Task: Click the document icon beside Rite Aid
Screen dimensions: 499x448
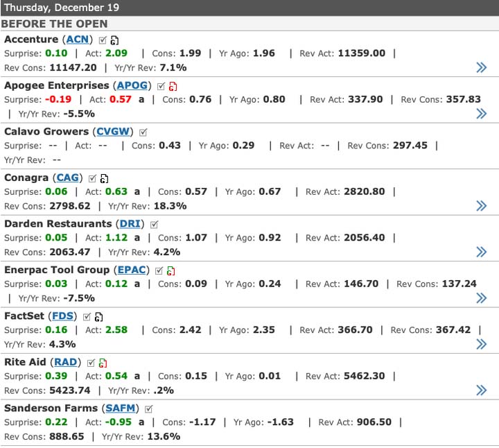Action: pos(102,363)
